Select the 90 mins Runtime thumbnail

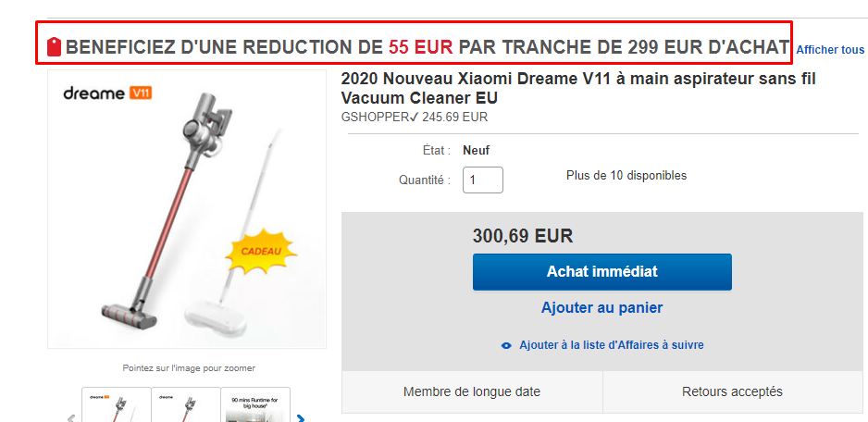[x=255, y=404]
